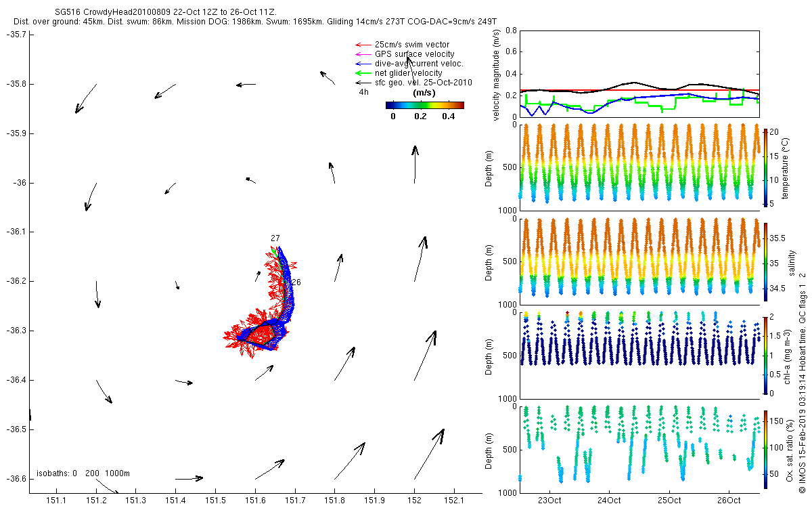Click the black sfc geo. vel. legend arrow
812x508 pixels.
click(x=363, y=83)
